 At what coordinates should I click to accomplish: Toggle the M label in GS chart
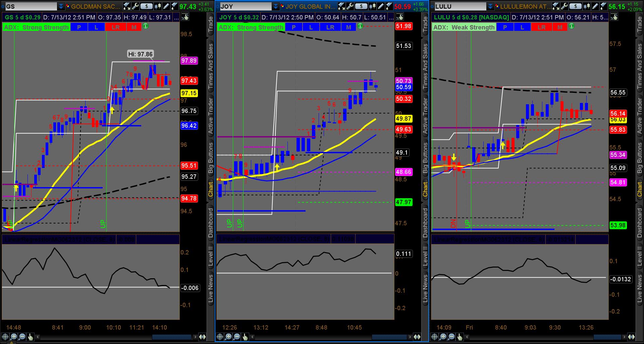coord(134,27)
